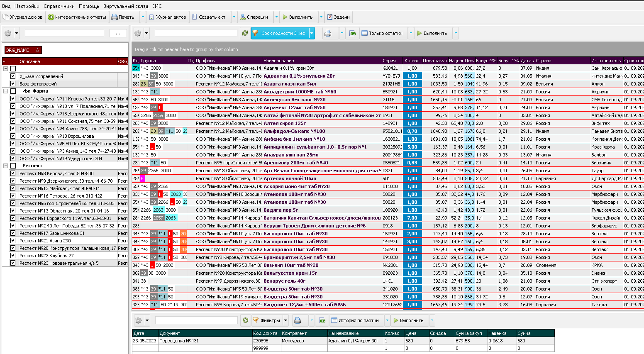Viewport: 644px width, 354px height.
Task: Toggle checkbox for База фотографий
Action: coord(13,84)
